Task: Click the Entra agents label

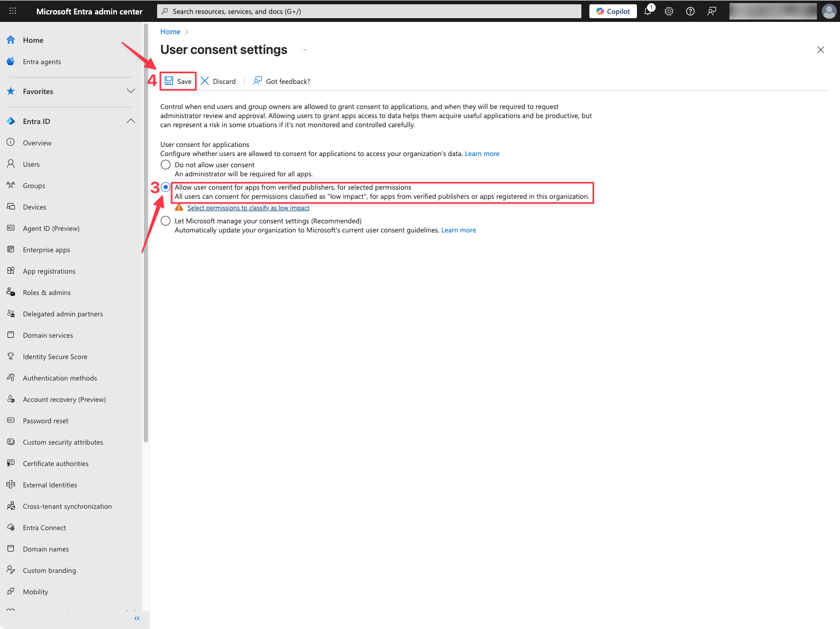Action: tap(42, 62)
